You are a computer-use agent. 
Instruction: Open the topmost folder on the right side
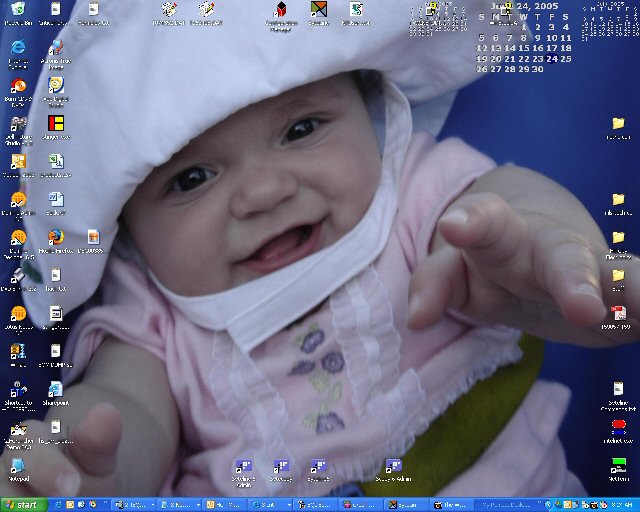618,124
